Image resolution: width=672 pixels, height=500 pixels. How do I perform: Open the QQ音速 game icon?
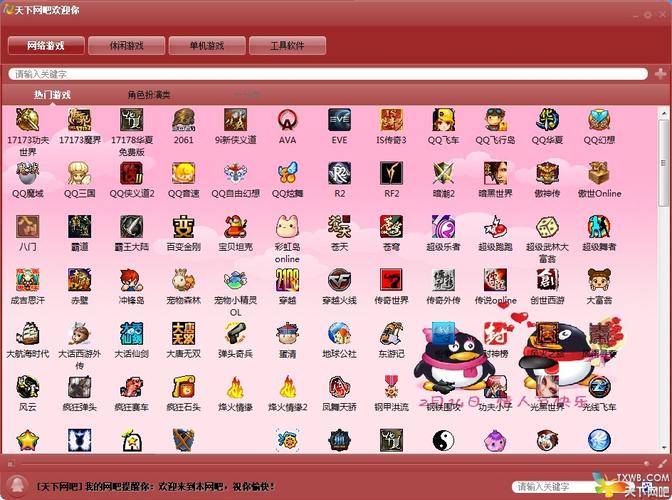(x=183, y=173)
